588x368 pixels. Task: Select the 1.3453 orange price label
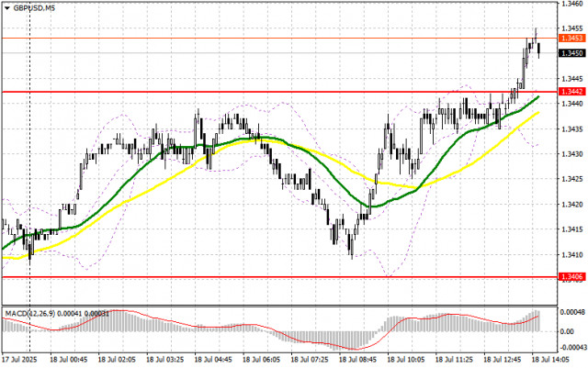coord(571,39)
